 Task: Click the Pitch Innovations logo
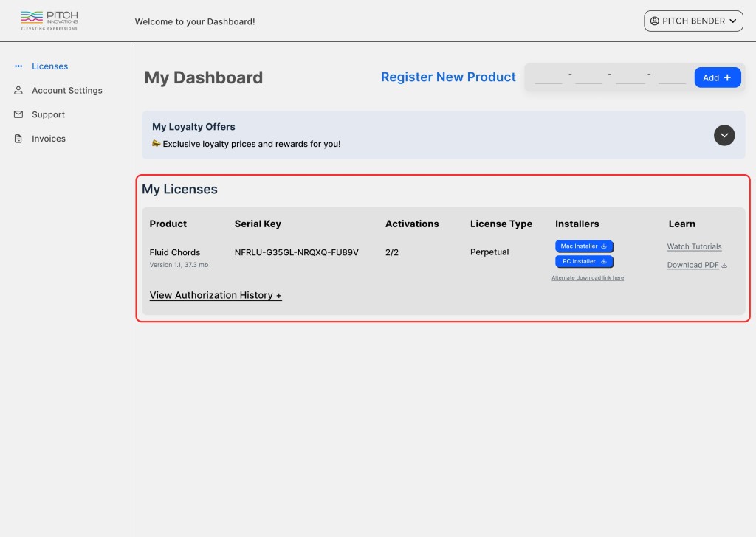[x=47, y=20]
